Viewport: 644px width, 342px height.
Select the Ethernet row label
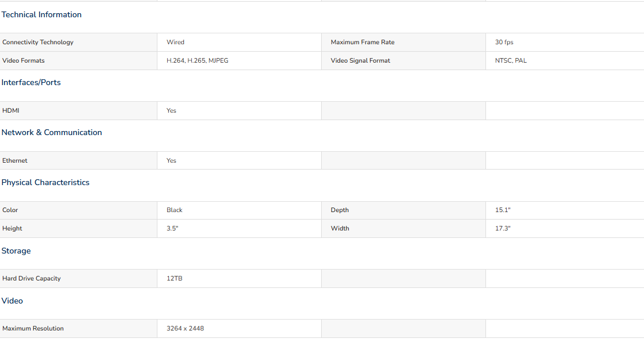(x=15, y=161)
